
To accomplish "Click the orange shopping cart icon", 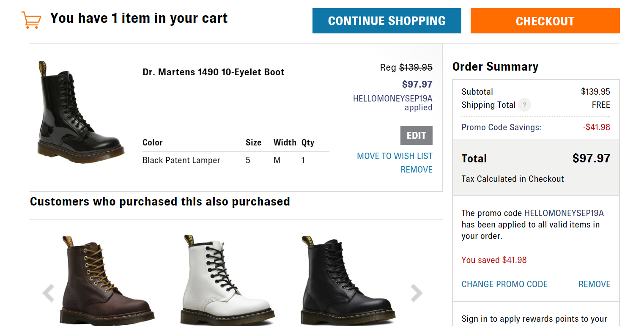I will [x=31, y=19].
